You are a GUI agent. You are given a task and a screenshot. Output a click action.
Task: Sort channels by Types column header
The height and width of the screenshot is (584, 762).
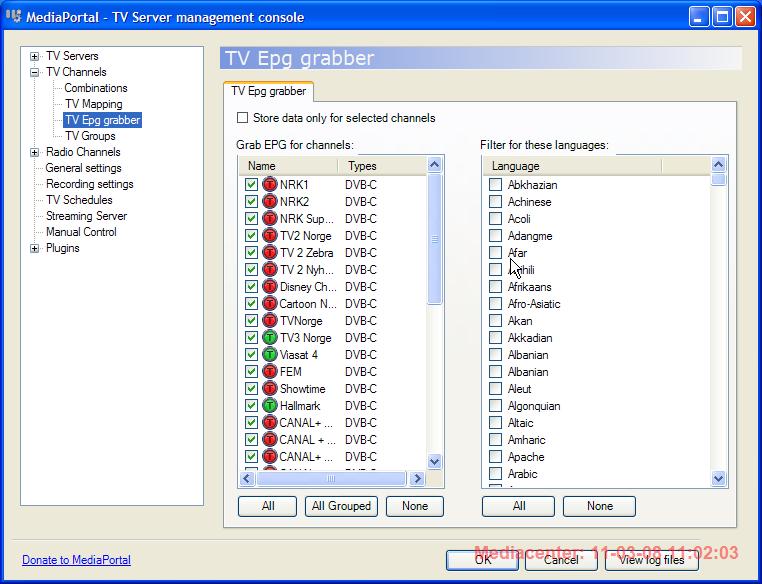pyautogui.click(x=382, y=166)
